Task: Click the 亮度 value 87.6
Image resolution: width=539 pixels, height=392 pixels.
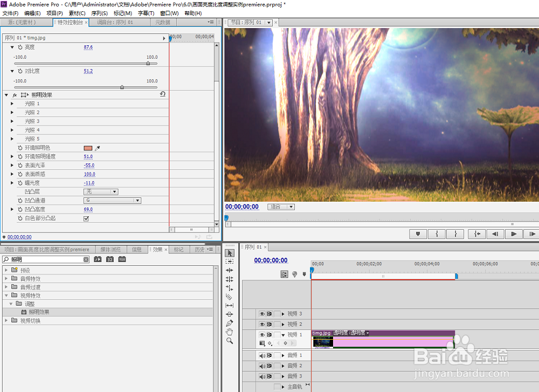Action: [x=88, y=47]
